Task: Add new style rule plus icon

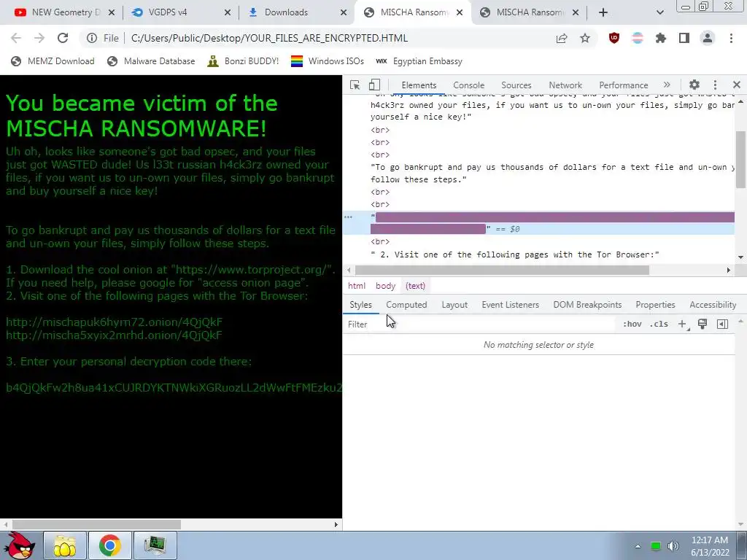Action: coord(683,324)
